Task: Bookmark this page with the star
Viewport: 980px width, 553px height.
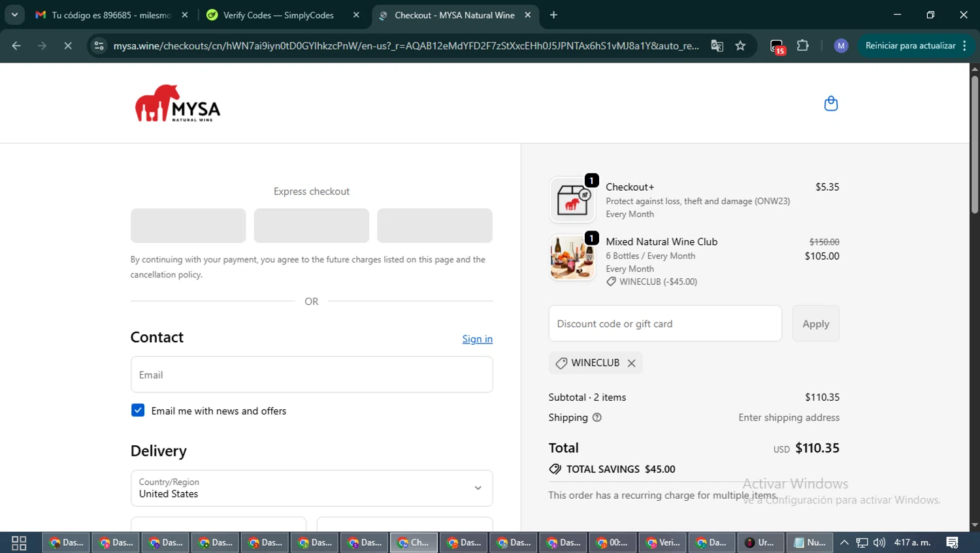Action: (x=740, y=46)
